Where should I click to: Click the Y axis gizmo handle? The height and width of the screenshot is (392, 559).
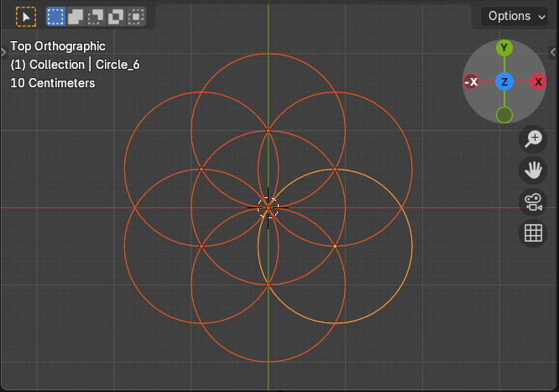pos(504,48)
